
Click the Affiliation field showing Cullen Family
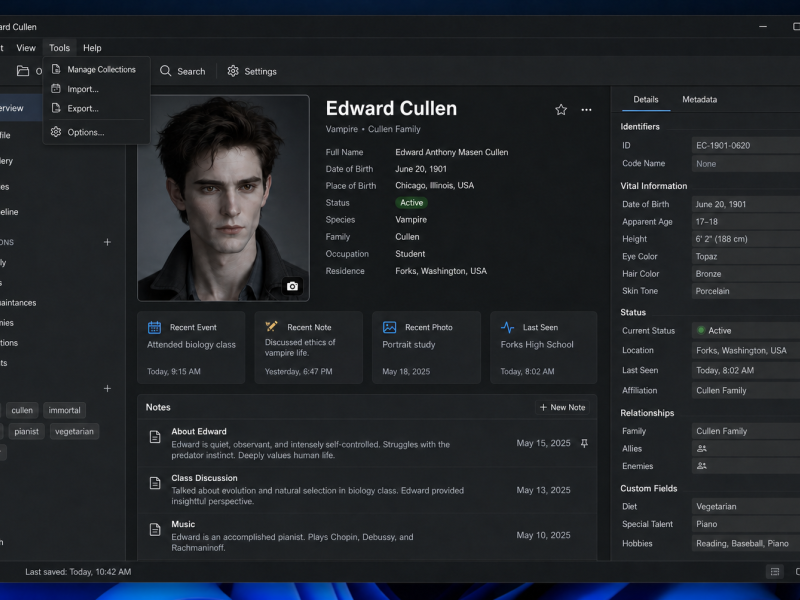[x=745, y=390]
